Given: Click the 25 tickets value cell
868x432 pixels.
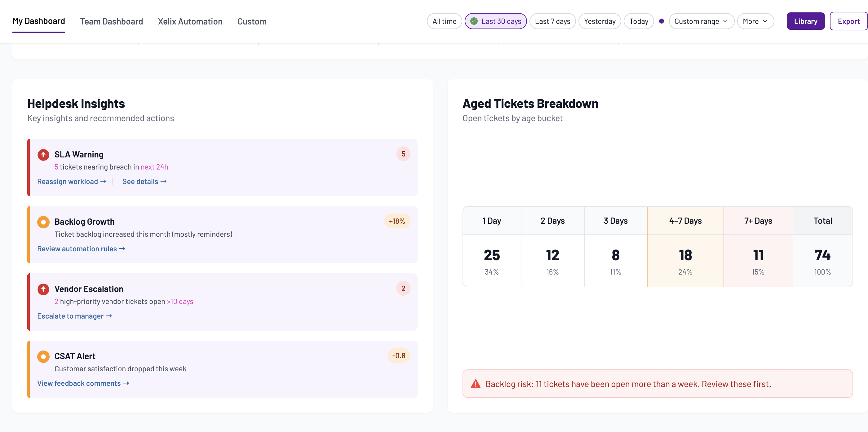Looking at the screenshot, I should [x=492, y=261].
